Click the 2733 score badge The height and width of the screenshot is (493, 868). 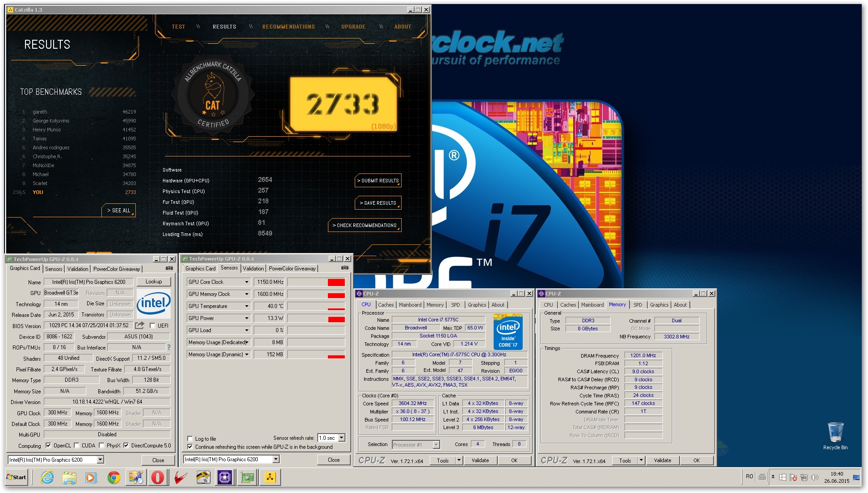tap(343, 104)
